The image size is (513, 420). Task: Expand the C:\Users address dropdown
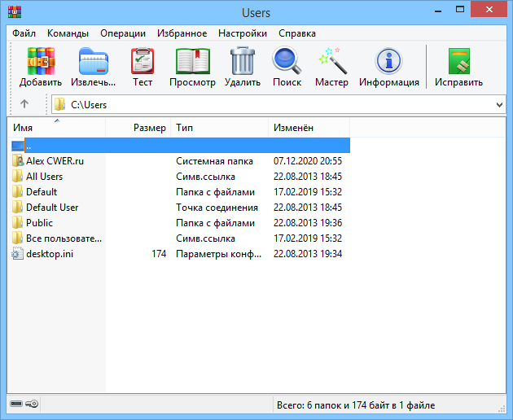coord(499,105)
